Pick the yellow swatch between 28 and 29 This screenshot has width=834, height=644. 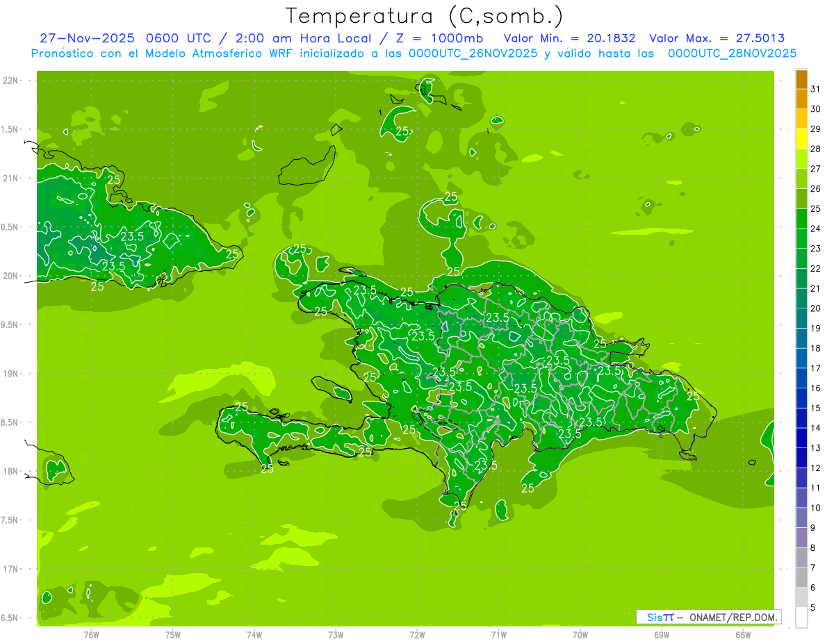coord(802,139)
